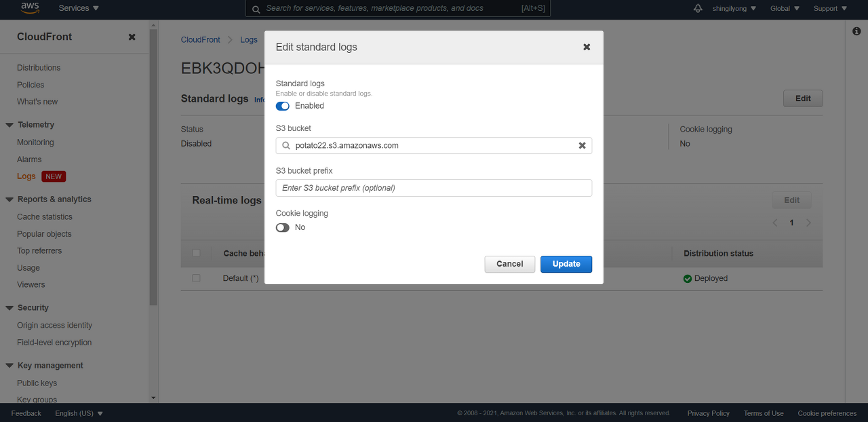Open the Support dropdown menu
The image size is (868, 422).
(x=830, y=8)
